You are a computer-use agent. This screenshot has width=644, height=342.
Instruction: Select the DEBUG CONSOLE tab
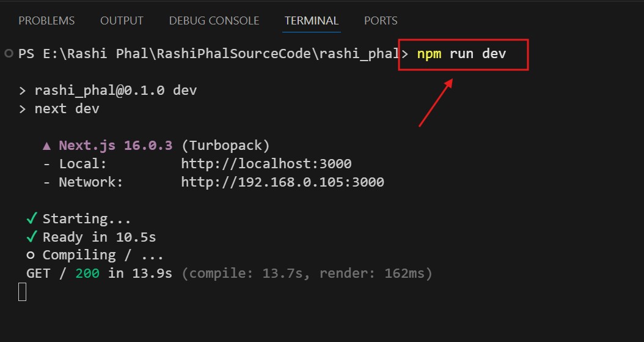[214, 21]
